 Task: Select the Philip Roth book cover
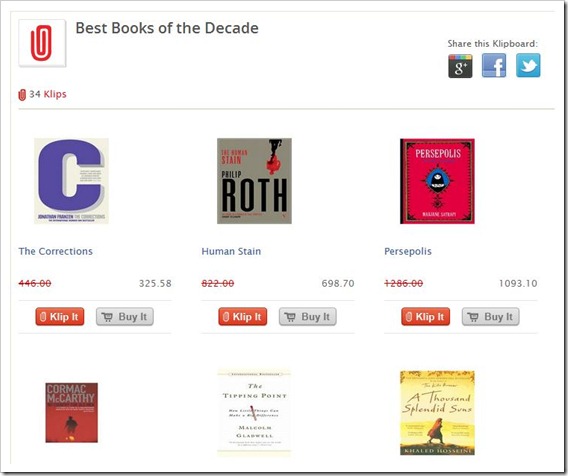click(254, 181)
